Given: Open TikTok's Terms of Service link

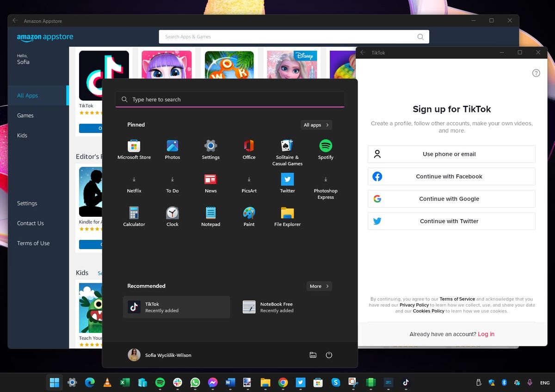Looking at the screenshot, I should [x=457, y=299].
